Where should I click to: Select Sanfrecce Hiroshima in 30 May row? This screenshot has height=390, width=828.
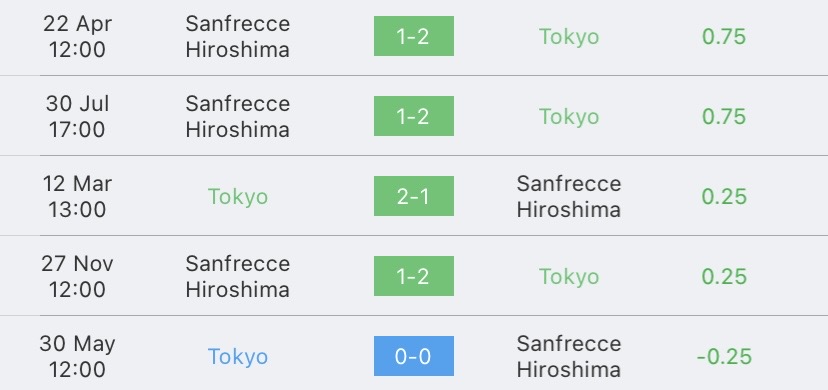(569, 356)
